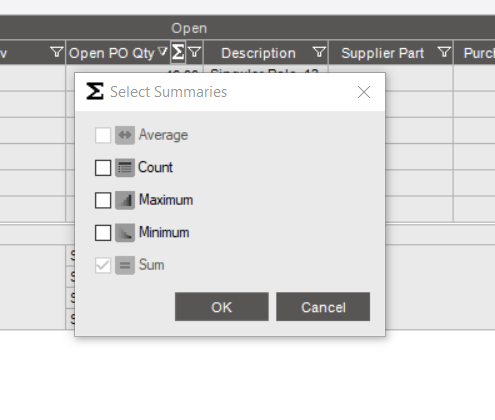Enable the Minimum checkbox
The height and width of the screenshot is (420, 495).
pyautogui.click(x=103, y=233)
